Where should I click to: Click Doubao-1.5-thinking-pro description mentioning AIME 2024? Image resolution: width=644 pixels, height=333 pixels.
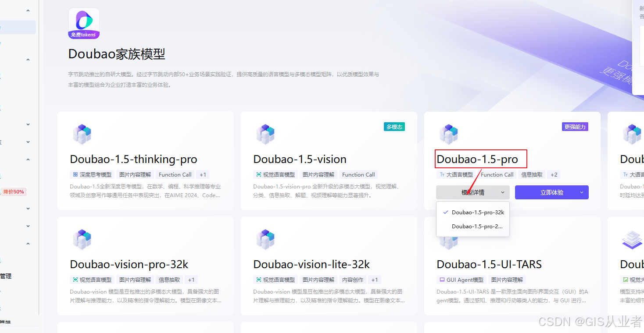145,191
